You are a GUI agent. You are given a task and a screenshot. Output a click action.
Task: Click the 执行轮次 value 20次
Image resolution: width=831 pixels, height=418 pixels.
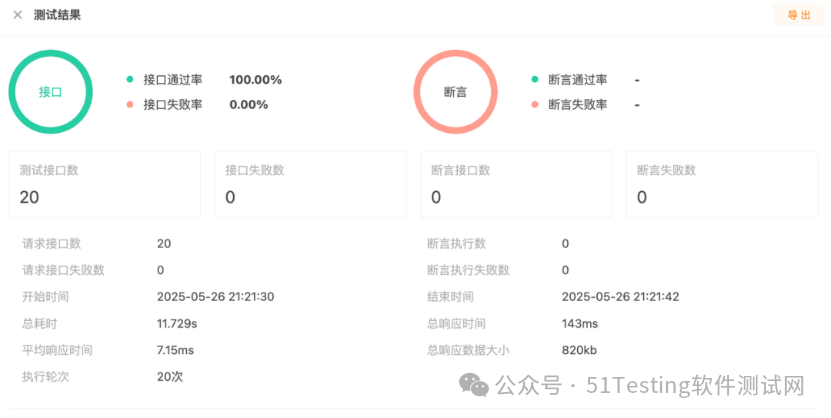pyautogui.click(x=170, y=376)
